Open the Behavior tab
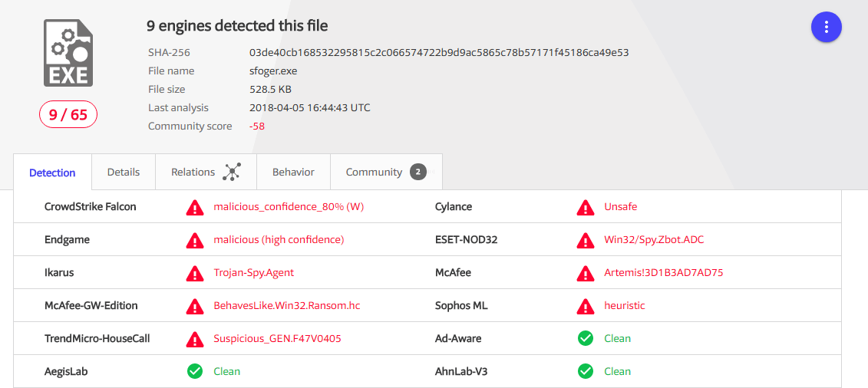Image resolution: width=868 pixels, height=388 pixels. click(x=293, y=172)
